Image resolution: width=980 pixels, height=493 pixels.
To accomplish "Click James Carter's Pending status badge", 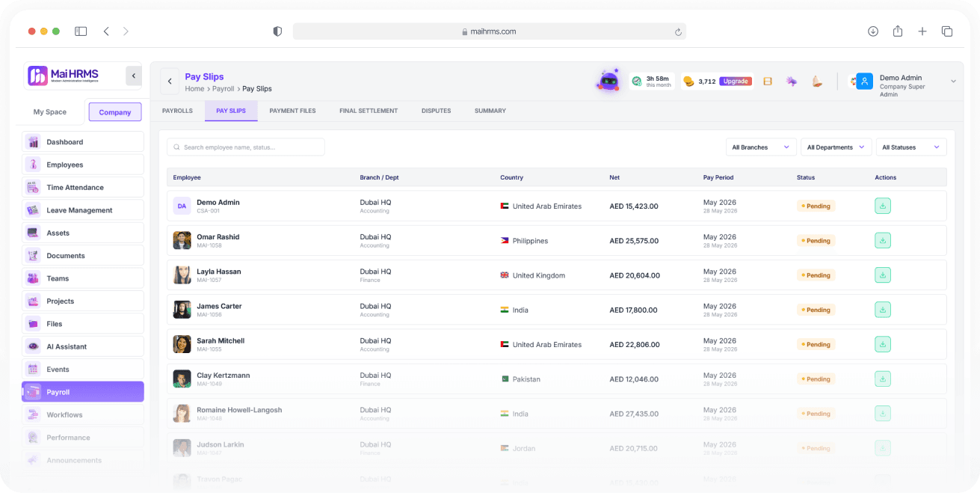I will coord(816,310).
